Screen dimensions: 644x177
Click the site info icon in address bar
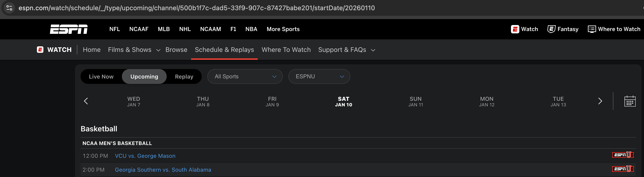coord(9,8)
